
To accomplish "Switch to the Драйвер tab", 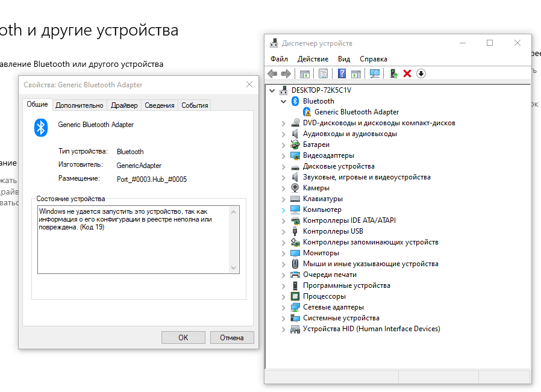I will (124, 105).
